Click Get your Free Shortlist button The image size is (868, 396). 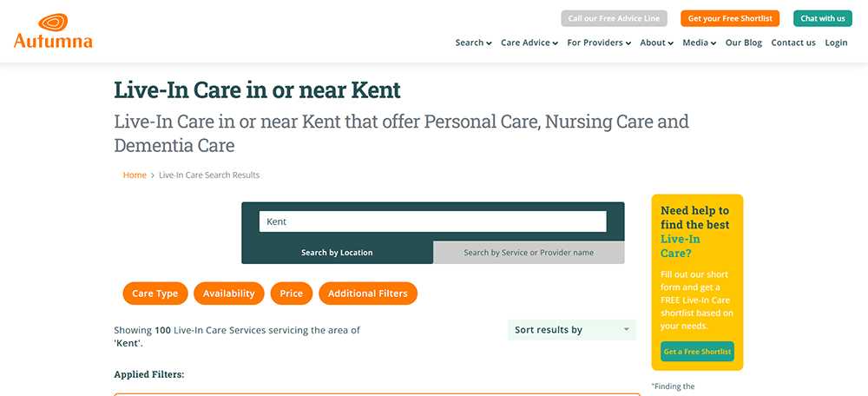tap(730, 18)
